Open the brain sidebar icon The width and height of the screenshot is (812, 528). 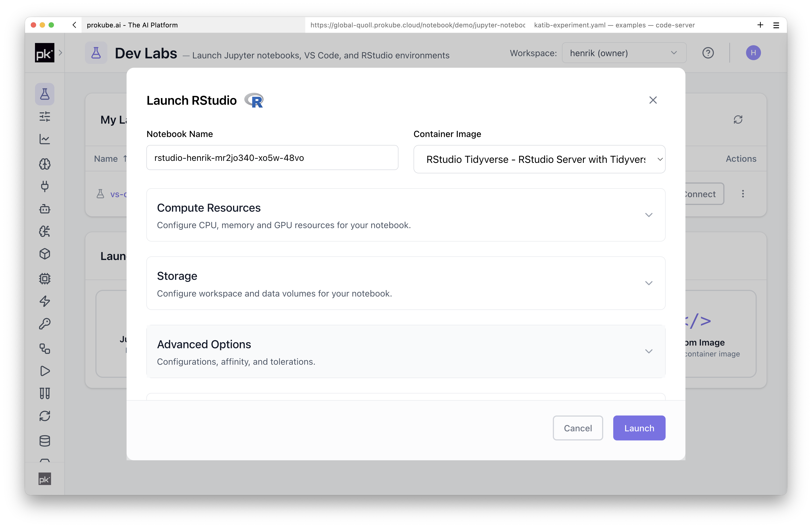[x=45, y=164]
